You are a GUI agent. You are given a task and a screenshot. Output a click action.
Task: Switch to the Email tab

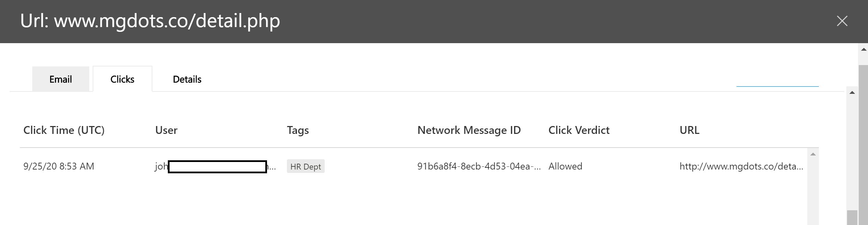(60, 79)
